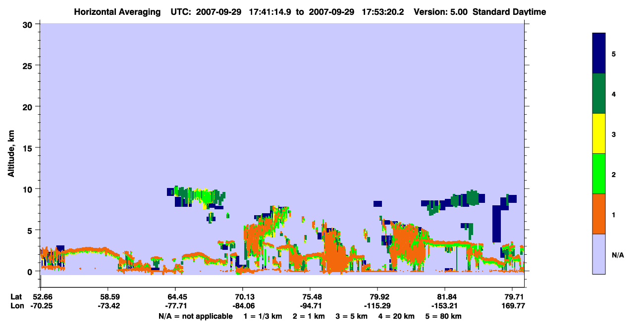Click longitude value '-115.29'
The width and height of the screenshot is (644, 330).
click(x=378, y=306)
